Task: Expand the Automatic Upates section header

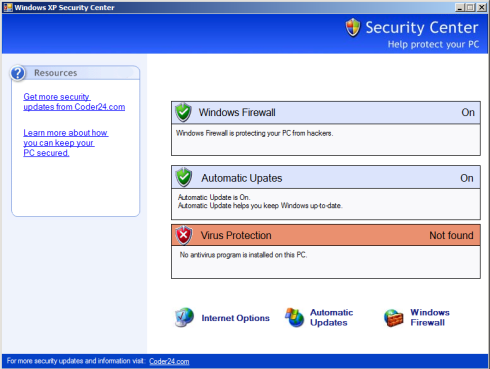Action: 326,178
